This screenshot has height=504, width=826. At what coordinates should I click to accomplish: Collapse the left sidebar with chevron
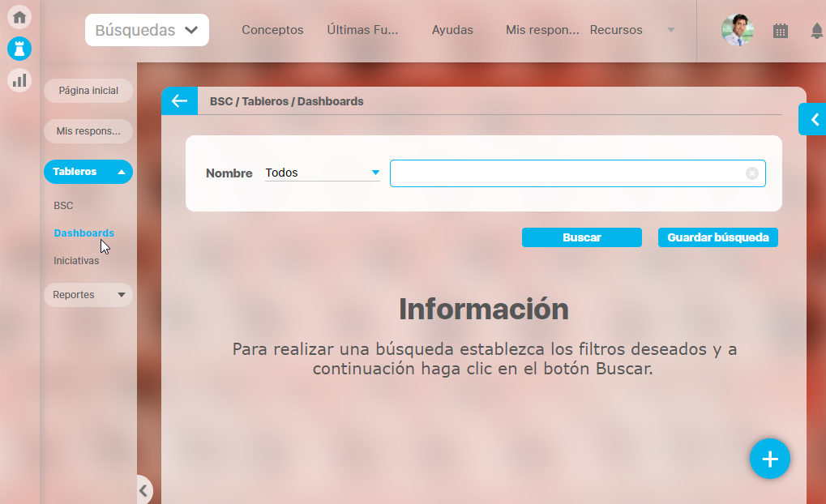tap(143, 490)
